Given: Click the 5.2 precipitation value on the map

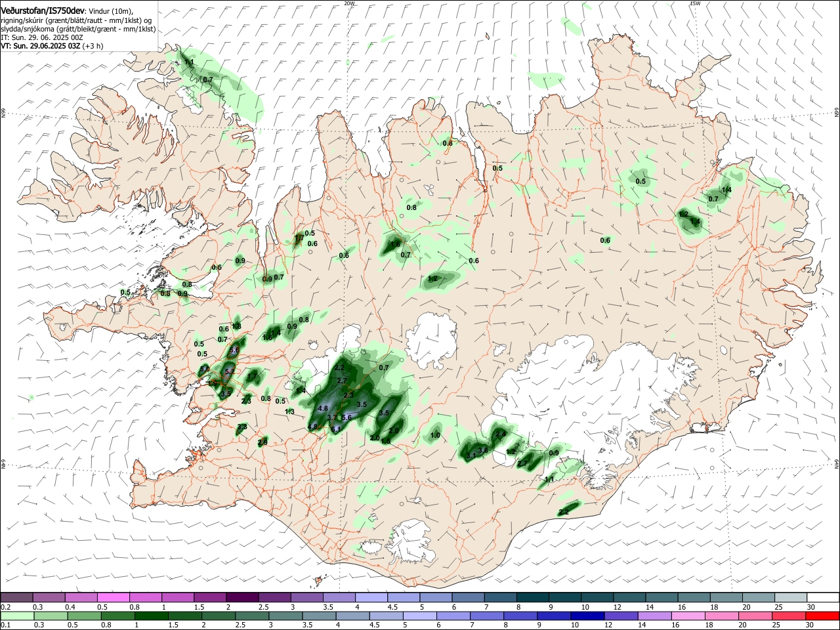Looking at the screenshot, I should click(230, 371).
